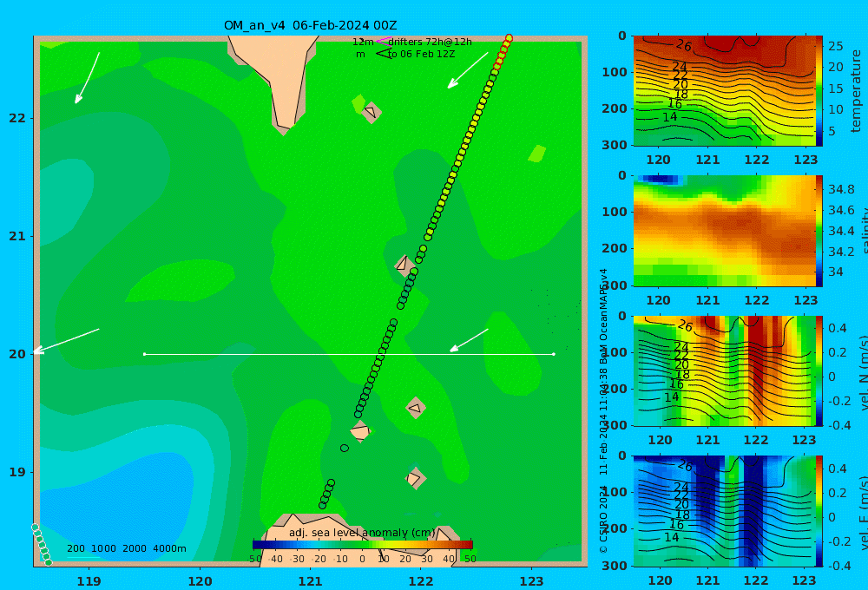The height and width of the screenshot is (590, 868).
Task: Click longitude label 121 under the main map
Action: [x=311, y=581]
